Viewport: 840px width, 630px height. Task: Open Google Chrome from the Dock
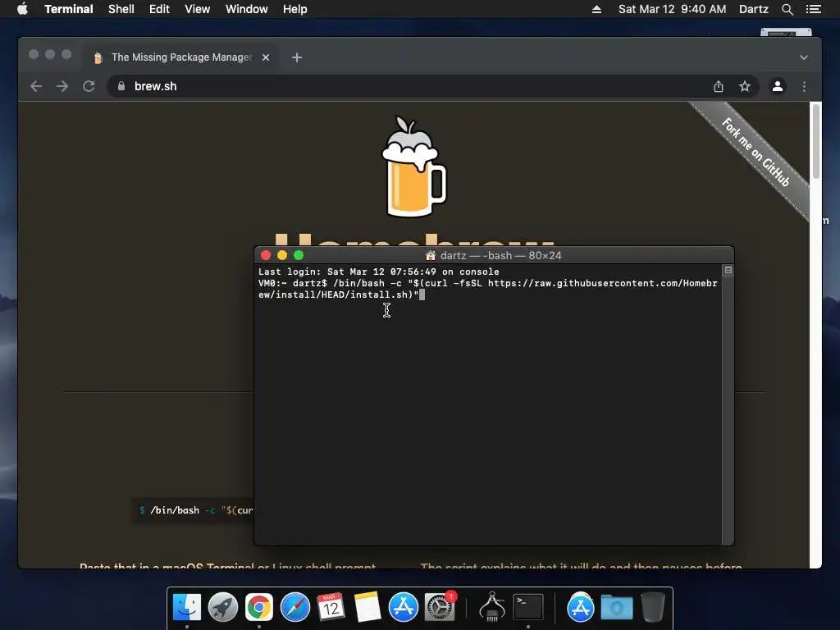tap(258, 607)
